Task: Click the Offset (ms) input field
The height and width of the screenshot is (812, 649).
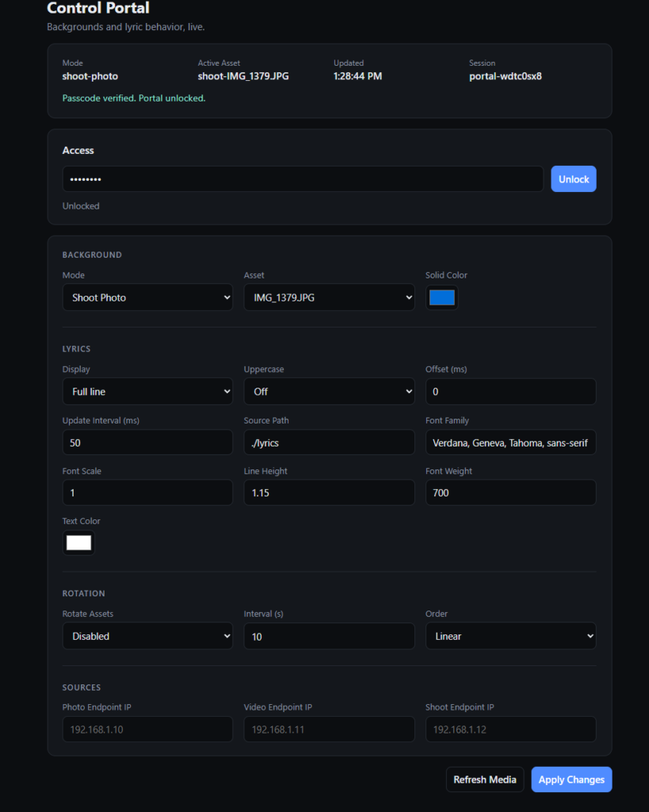Action: pyautogui.click(x=511, y=392)
